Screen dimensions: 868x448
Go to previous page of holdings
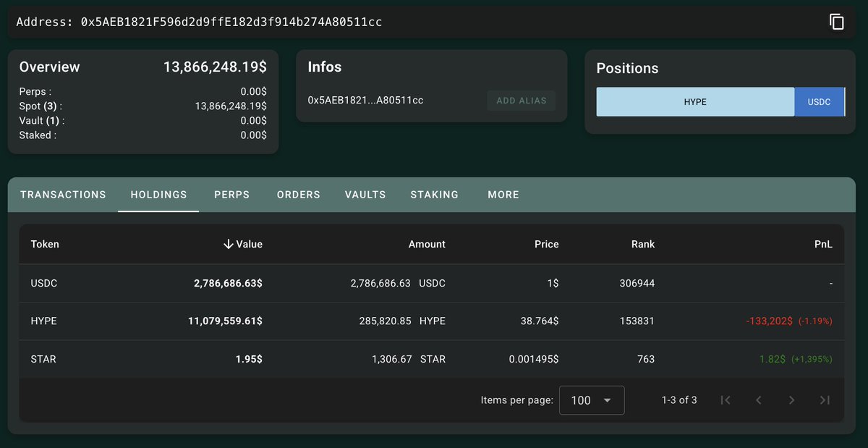click(x=759, y=400)
